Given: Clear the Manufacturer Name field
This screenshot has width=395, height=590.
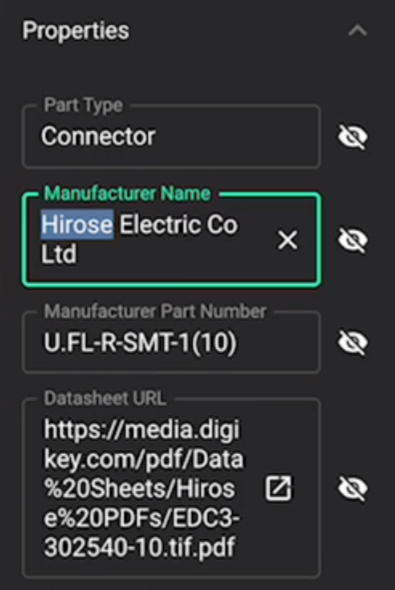Looking at the screenshot, I should [288, 240].
